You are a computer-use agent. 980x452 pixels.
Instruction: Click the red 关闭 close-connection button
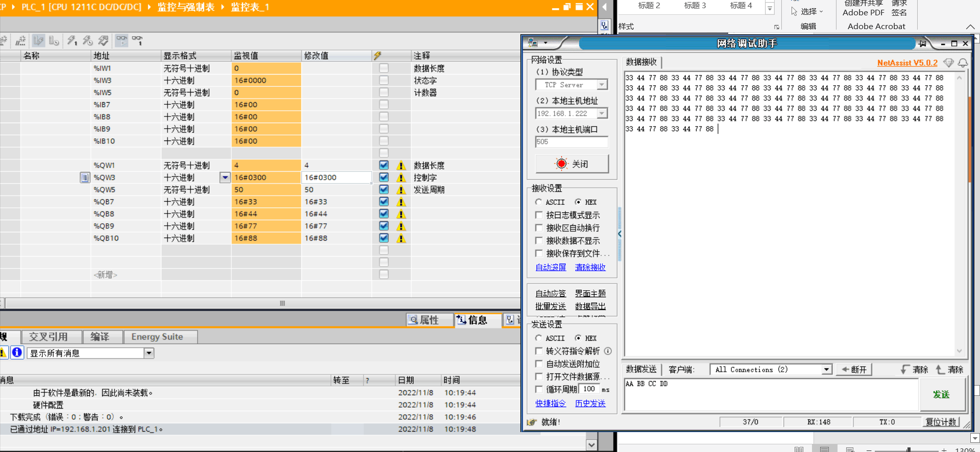point(572,164)
